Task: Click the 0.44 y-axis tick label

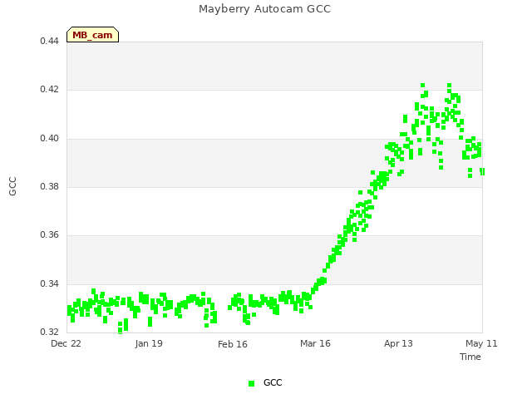Action: [x=49, y=41]
